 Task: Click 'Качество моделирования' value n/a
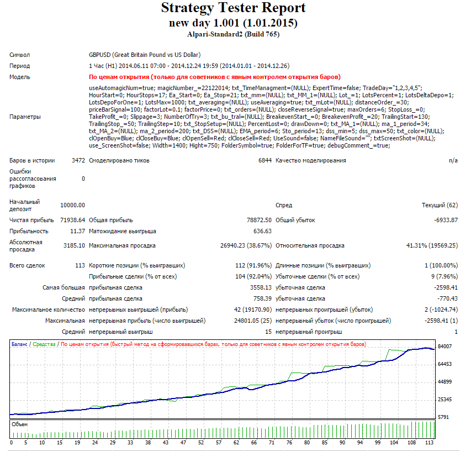[x=453, y=160]
